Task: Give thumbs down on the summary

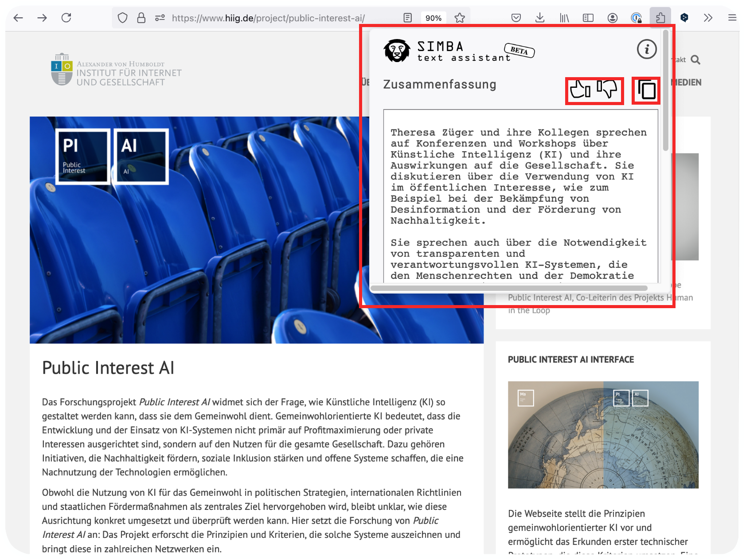Action: click(x=607, y=89)
